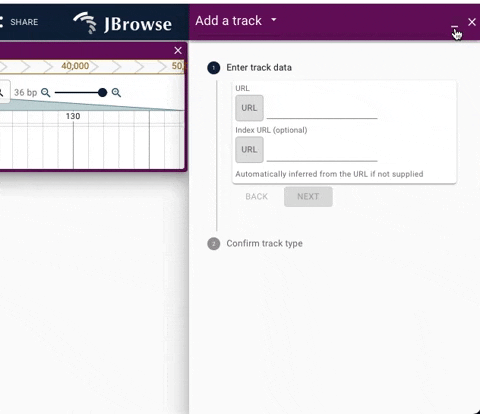Click the JBrowse logo
Screen dimensions: 480x414
[x=122, y=23]
